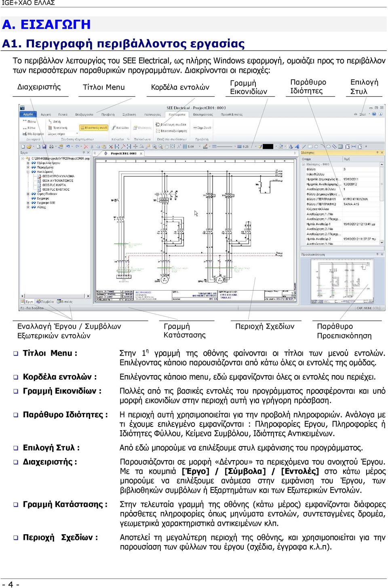Select the Τριπολική connection button

coord(58,127)
